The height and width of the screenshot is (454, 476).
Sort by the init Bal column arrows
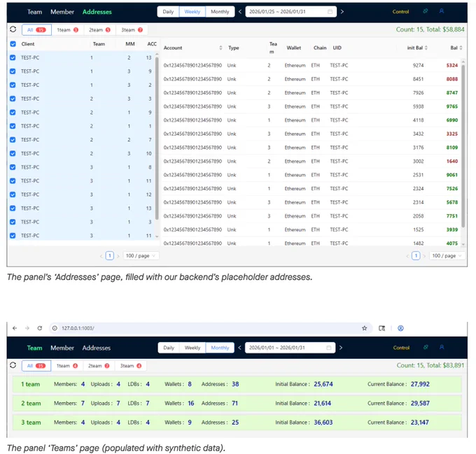coord(426,48)
